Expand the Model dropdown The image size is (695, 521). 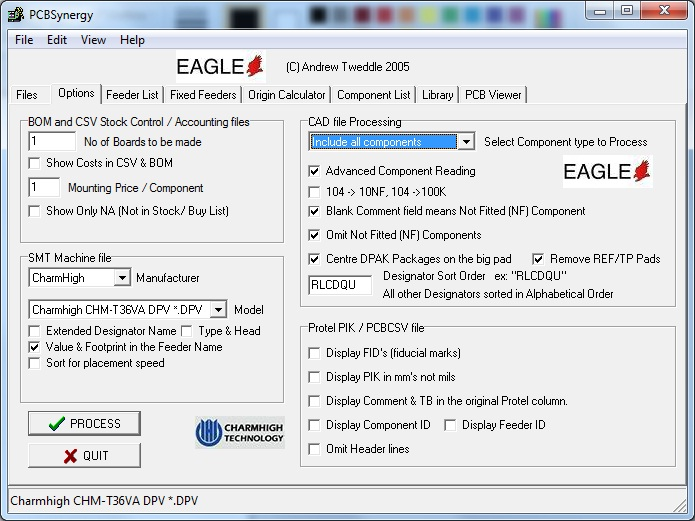218,310
